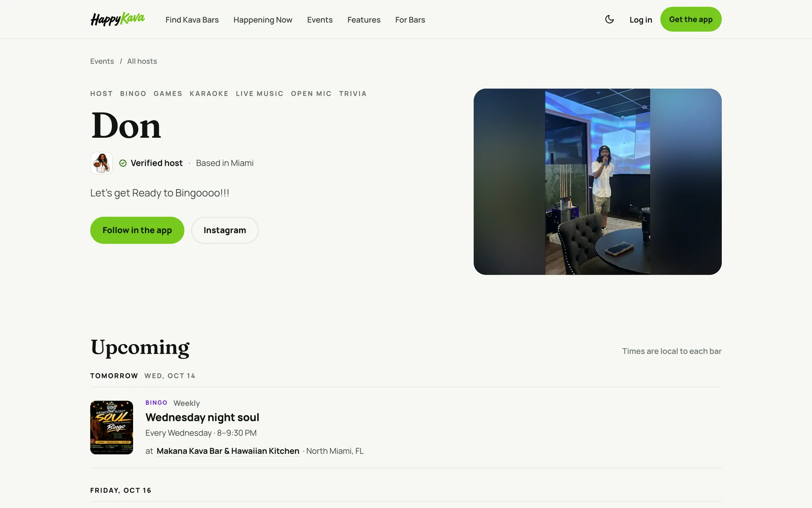Image resolution: width=812 pixels, height=508 pixels.
Task: Click Follow in the app button
Action: pos(137,230)
